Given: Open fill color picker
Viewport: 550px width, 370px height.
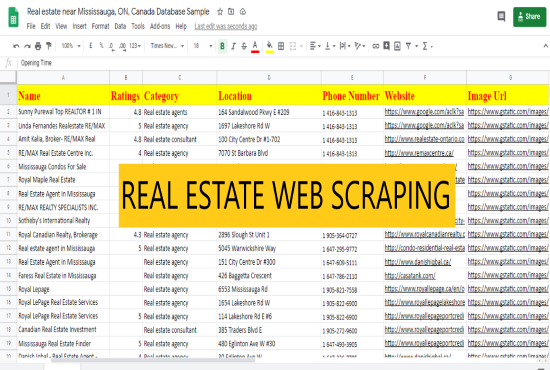Looking at the screenshot, I should (269, 46).
